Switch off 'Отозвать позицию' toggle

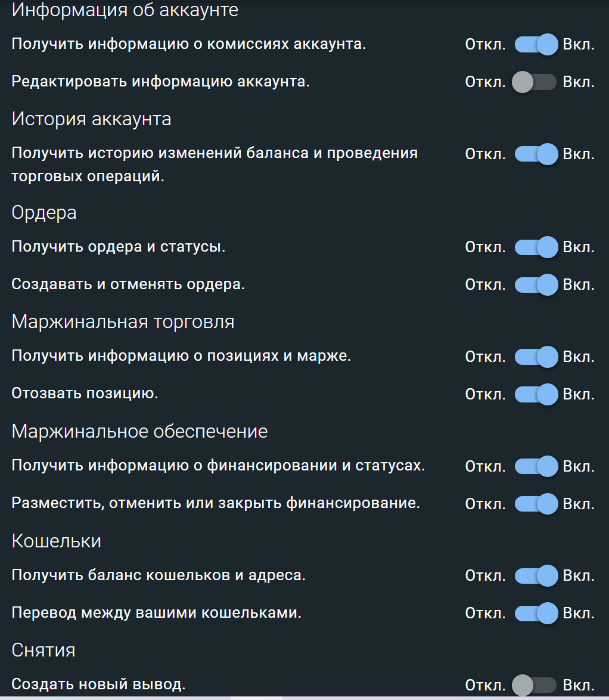pyautogui.click(x=536, y=394)
